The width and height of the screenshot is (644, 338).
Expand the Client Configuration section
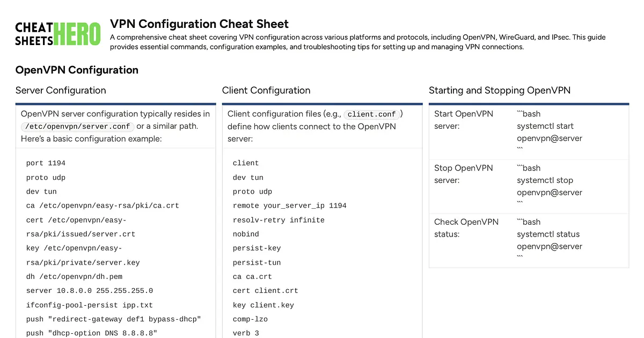266,90
